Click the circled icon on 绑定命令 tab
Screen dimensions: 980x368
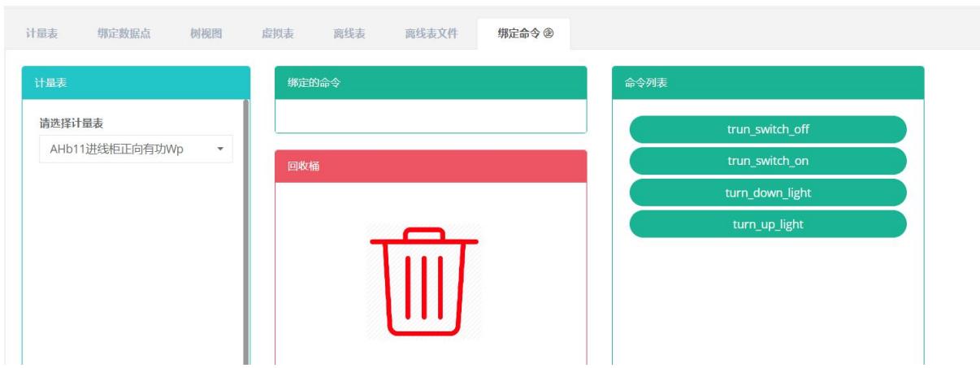(549, 34)
